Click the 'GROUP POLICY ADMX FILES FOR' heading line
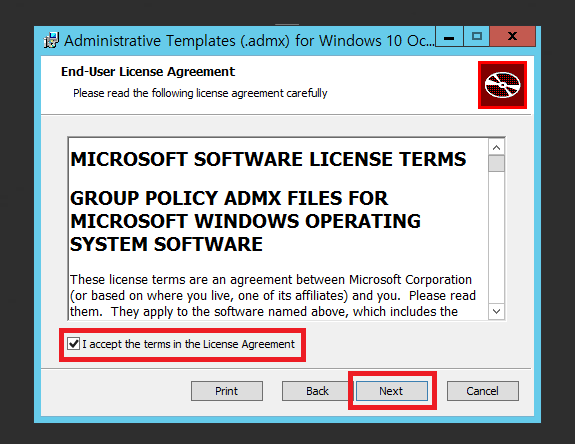 (x=229, y=198)
